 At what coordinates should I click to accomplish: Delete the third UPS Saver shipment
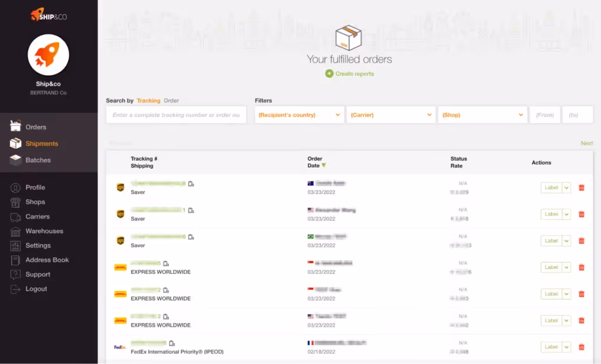coord(582,241)
